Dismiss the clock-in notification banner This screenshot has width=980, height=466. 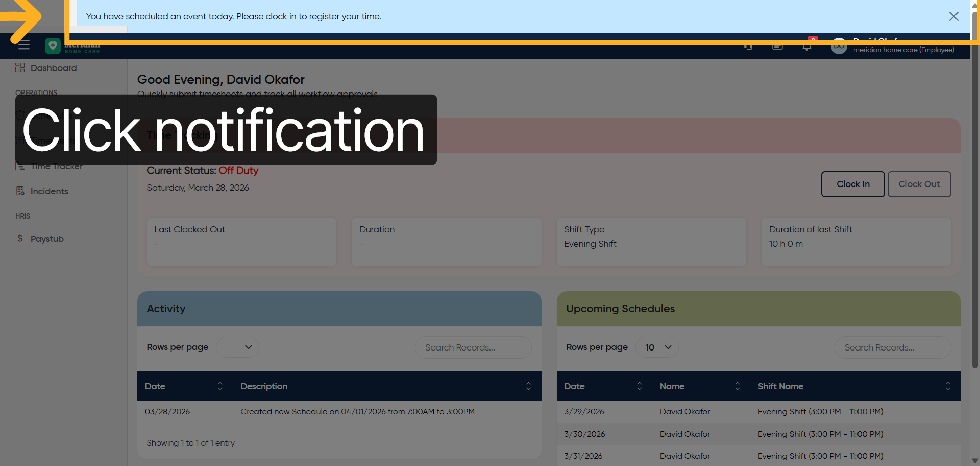953,16
